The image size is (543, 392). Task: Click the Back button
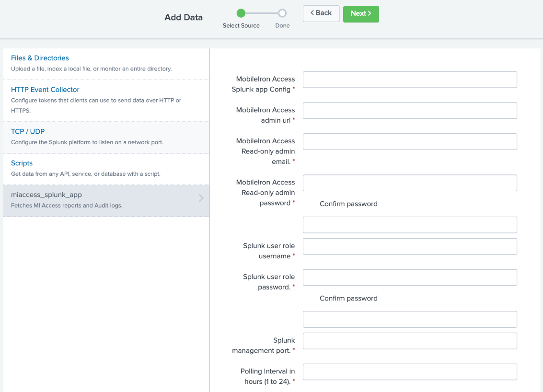[321, 13]
